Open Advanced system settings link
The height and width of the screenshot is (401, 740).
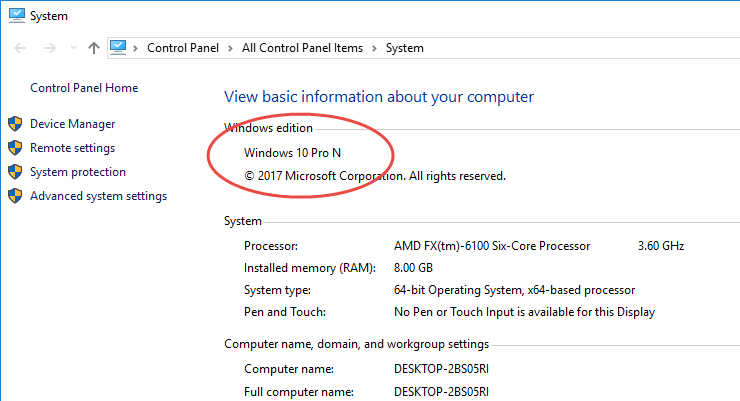(99, 196)
